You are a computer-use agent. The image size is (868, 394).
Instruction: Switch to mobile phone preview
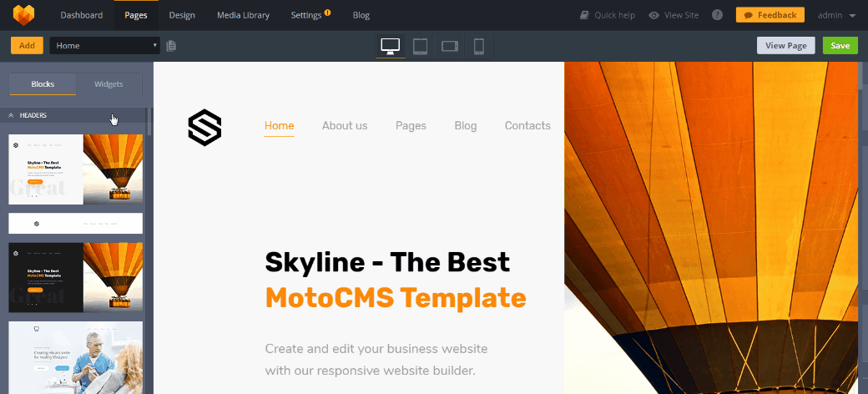coord(478,46)
